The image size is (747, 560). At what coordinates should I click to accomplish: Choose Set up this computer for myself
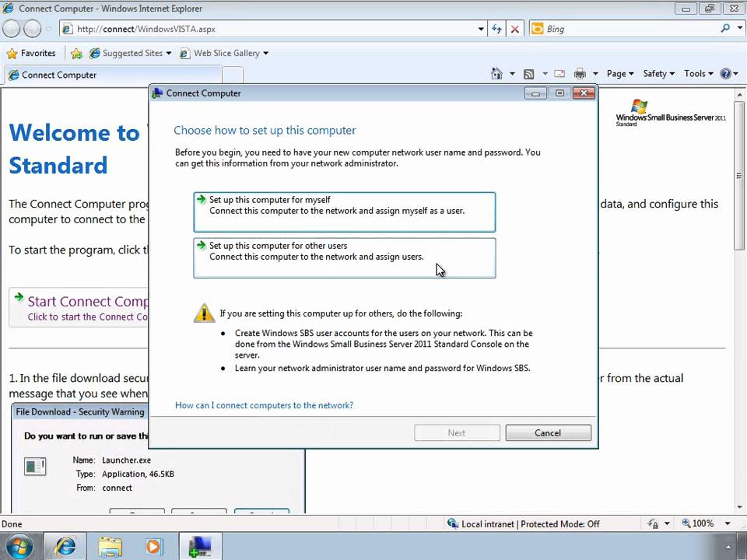(345, 212)
